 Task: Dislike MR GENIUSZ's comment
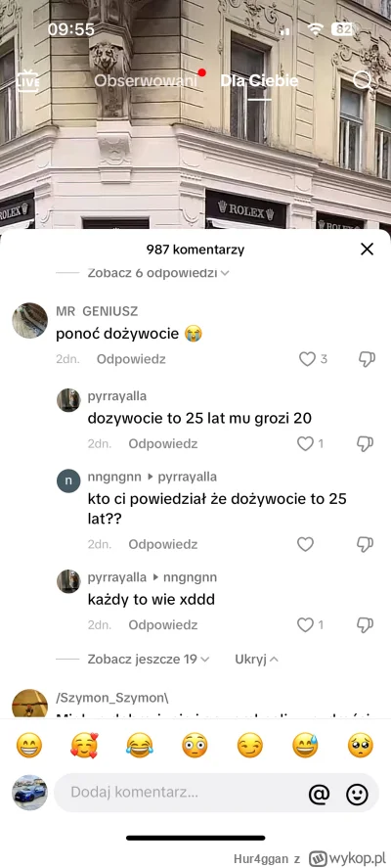[x=367, y=359]
